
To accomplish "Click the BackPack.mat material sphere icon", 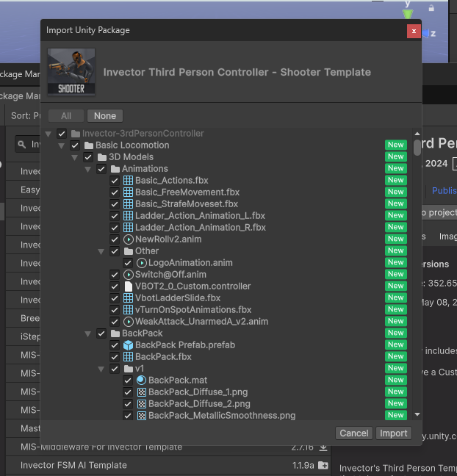I will pyautogui.click(x=142, y=381).
